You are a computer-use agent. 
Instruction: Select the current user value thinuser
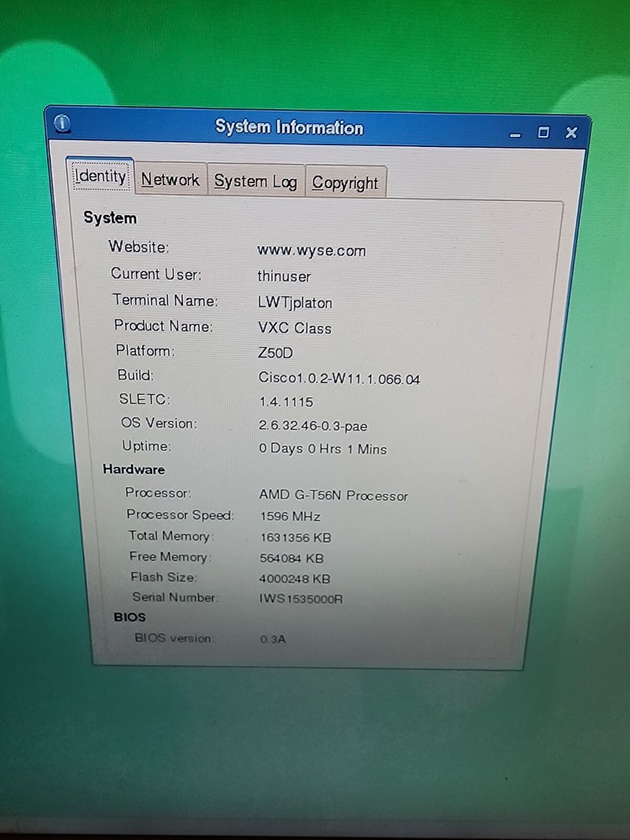tap(284, 276)
